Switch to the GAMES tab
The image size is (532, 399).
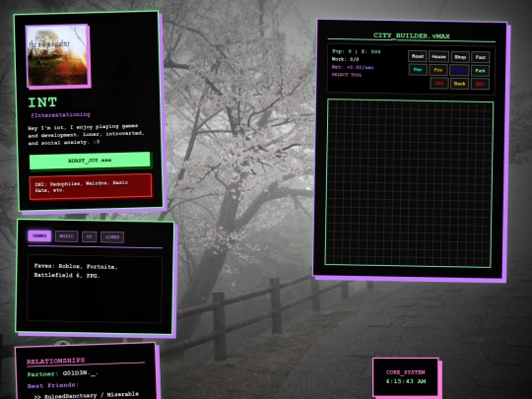tap(39, 235)
